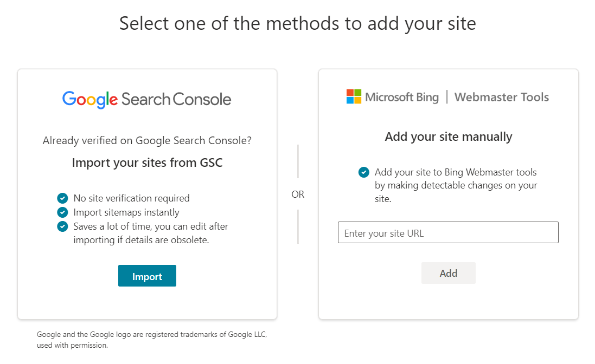
Task: Click the Google Search Console logo
Action: tap(147, 99)
